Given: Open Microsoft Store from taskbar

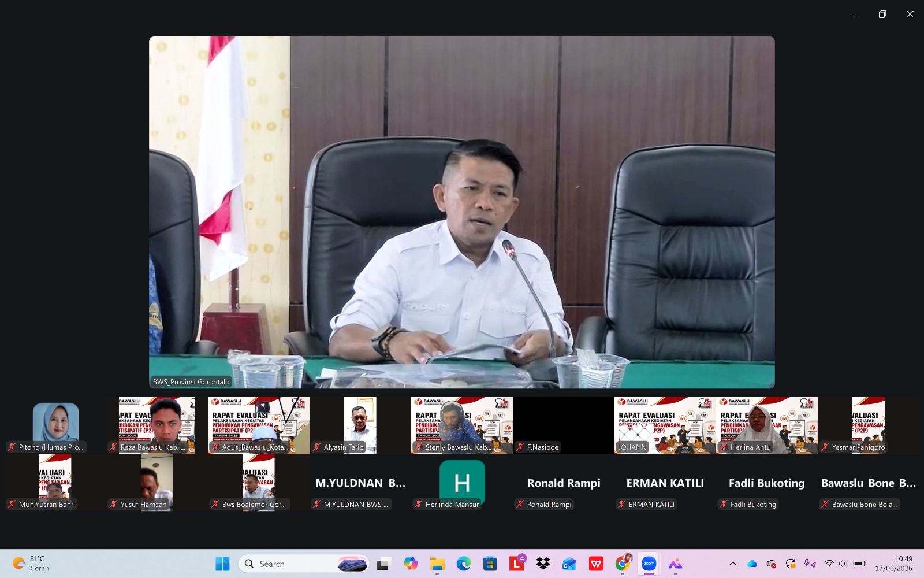Looking at the screenshot, I should [x=490, y=564].
